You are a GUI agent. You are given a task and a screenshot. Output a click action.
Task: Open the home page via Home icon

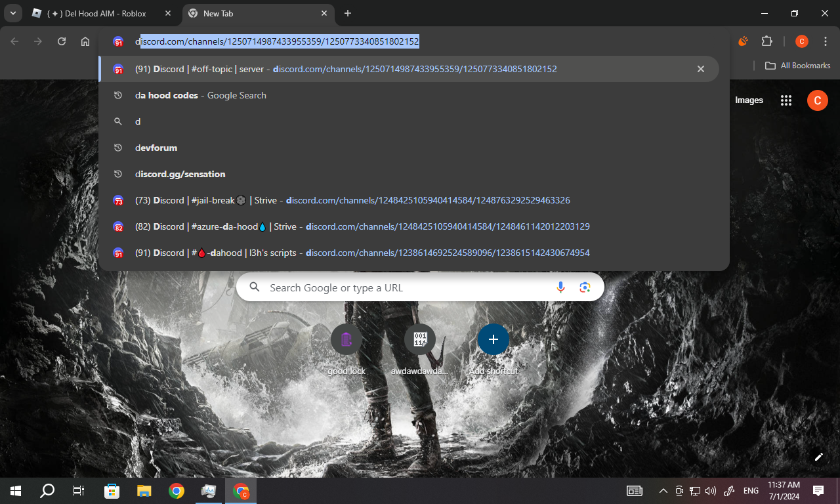tap(85, 41)
